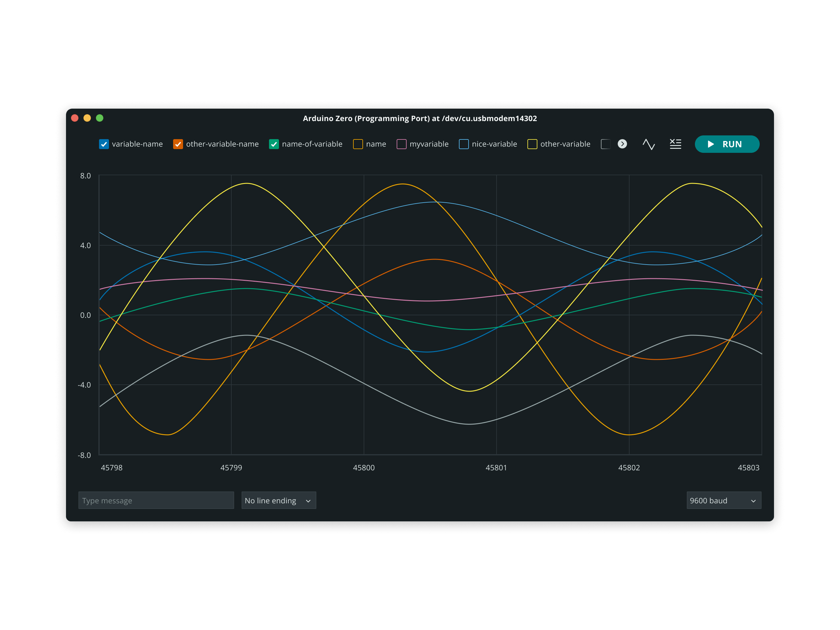Click the RUN label text
The image size is (840, 630).
(x=732, y=144)
